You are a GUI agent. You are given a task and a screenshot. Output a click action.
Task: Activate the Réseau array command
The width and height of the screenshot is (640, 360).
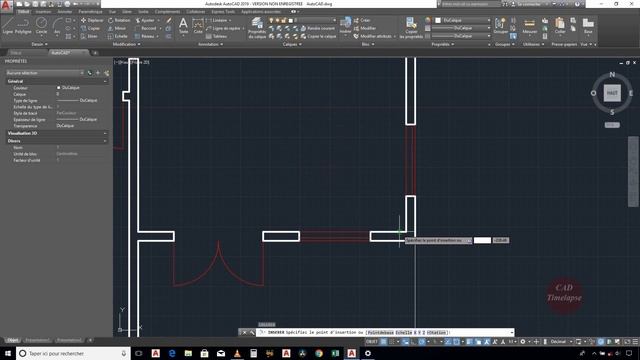coord(145,36)
